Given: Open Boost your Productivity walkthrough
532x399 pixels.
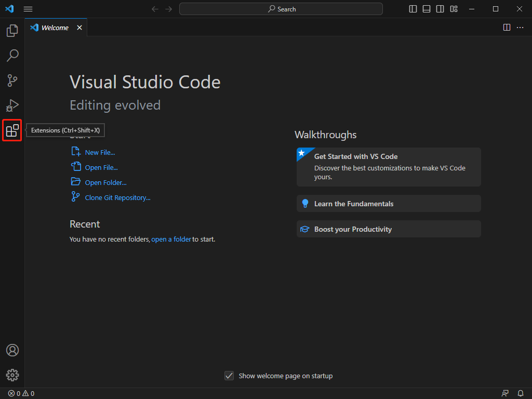Looking at the screenshot, I should pos(389,229).
